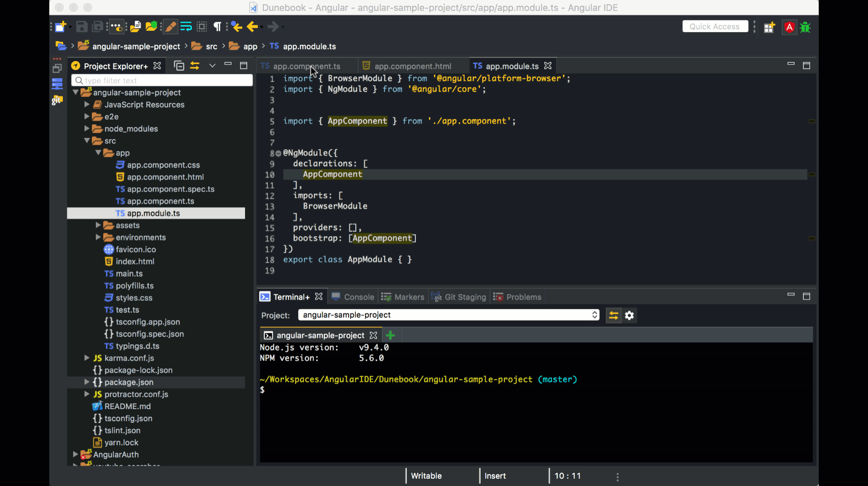
Task: Click the Last Edit Location icon
Action: 236,27
